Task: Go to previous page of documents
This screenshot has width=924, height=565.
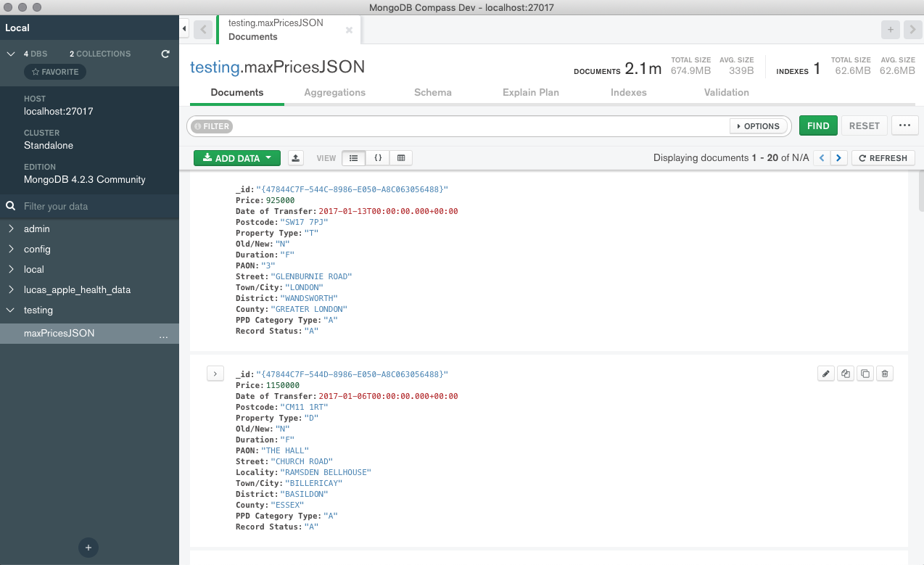Action: (x=822, y=158)
